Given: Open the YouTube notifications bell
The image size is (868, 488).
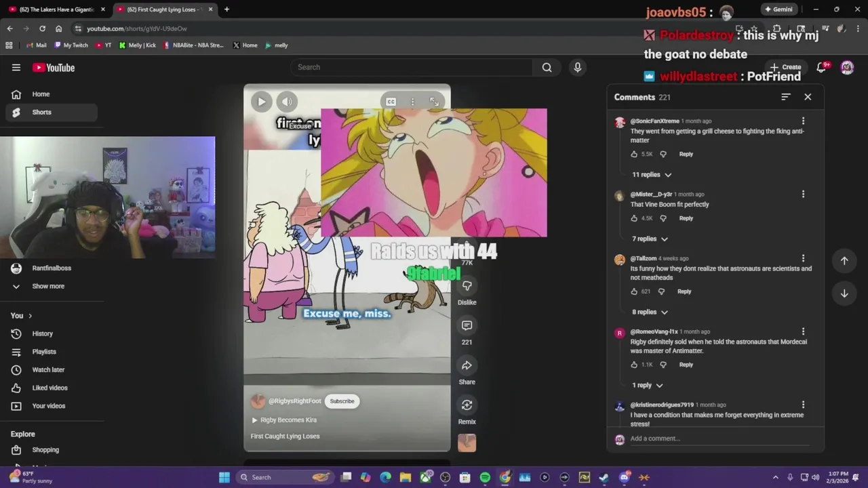Looking at the screenshot, I should [x=822, y=67].
